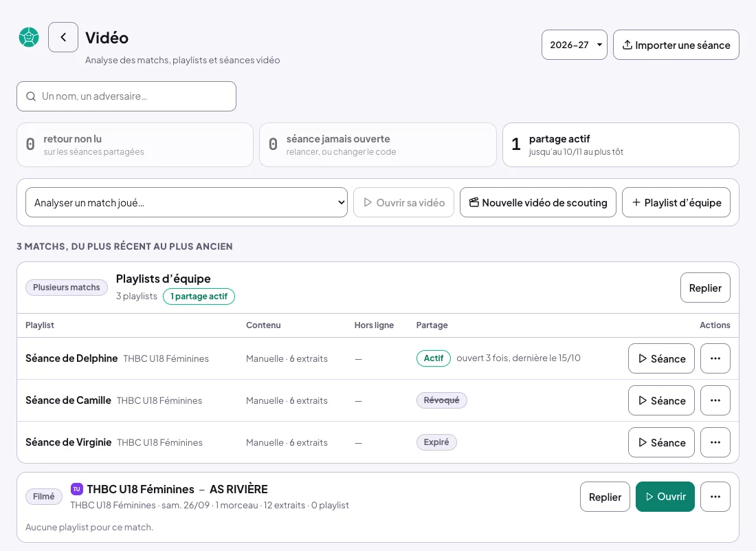The image size is (756, 551).
Task: Play Séance de Virginie with Séance button
Action: pyautogui.click(x=661, y=442)
